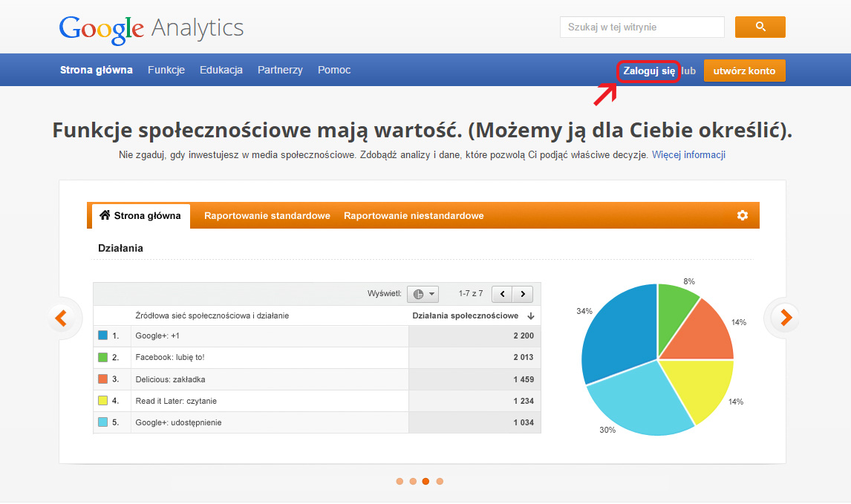Open the Pomoc menu item
851x504 pixels.
pos(334,70)
